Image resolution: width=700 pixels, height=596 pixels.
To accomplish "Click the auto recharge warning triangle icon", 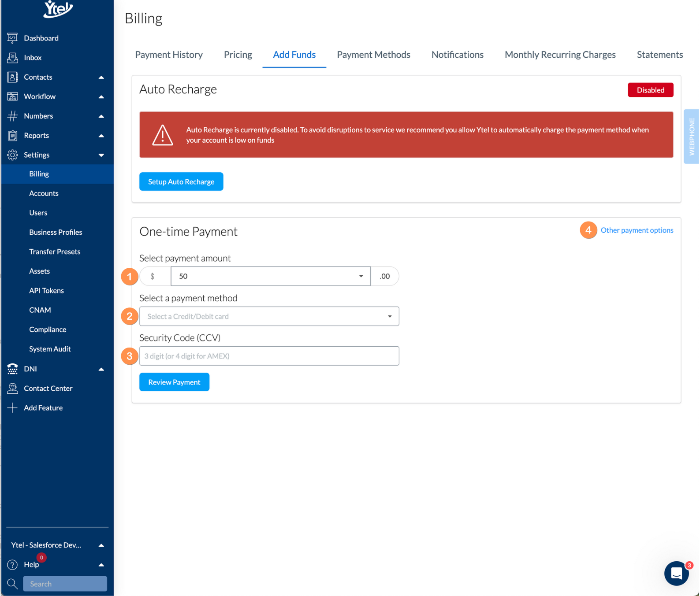I will [163, 135].
